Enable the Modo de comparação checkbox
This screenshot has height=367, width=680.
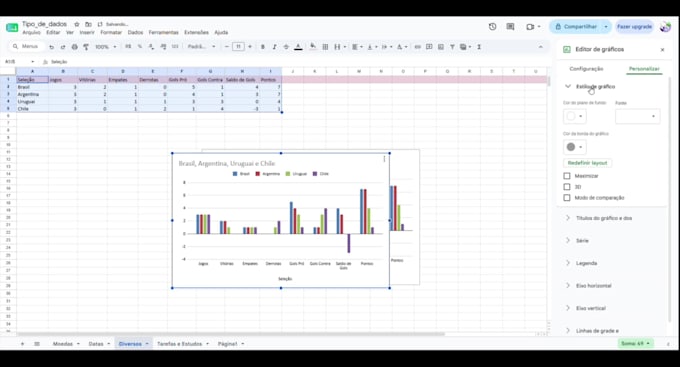(x=567, y=197)
